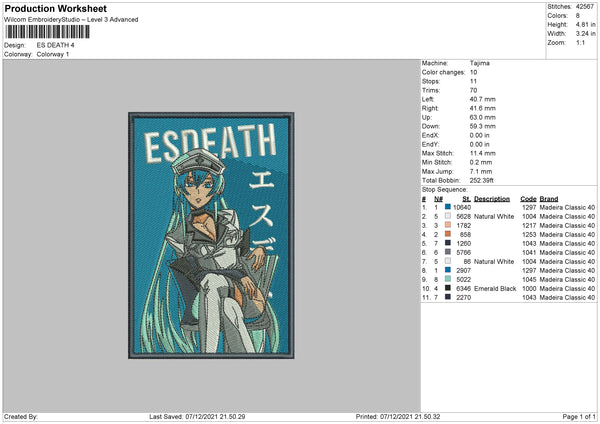The image size is (600, 424).
Task: Click the Emerald Black swatch in row 10
Action: [x=448, y=288]
